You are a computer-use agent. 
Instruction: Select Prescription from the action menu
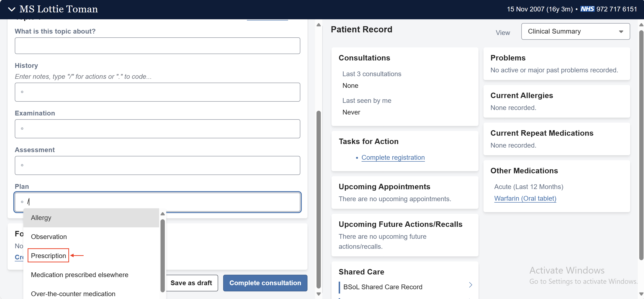click(x=48, y=255)
